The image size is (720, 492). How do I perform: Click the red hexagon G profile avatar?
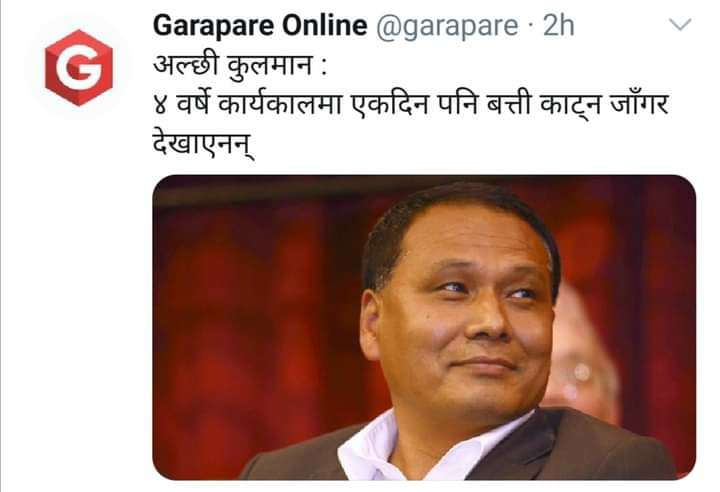[79, 68]
